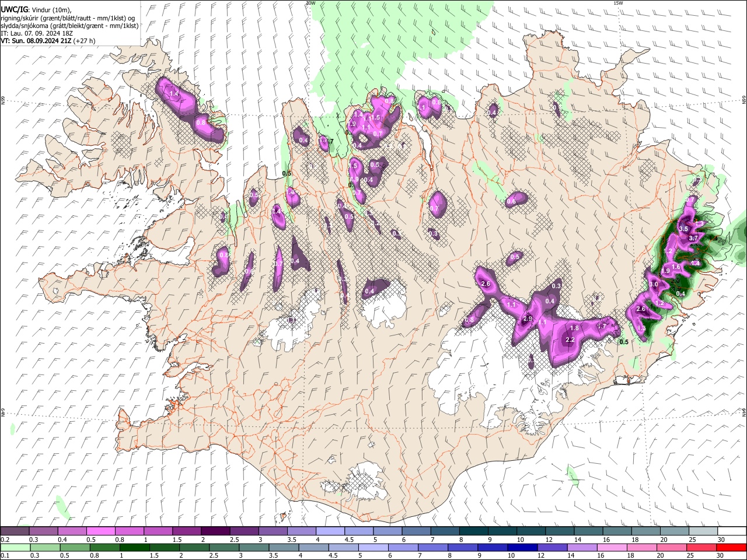Select the crimson swatch labeled 25 in rain legend row
This screenshot has height=560, width=747.
click(x=701, y=547)
